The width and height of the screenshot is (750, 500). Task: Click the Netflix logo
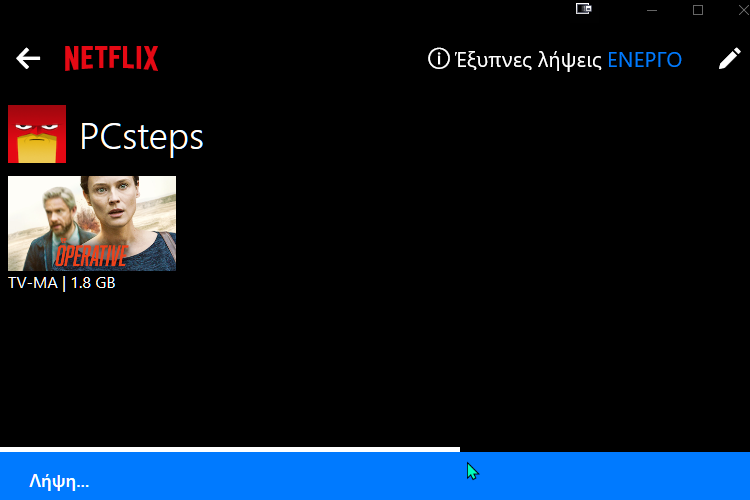click(x=111, y=58)
